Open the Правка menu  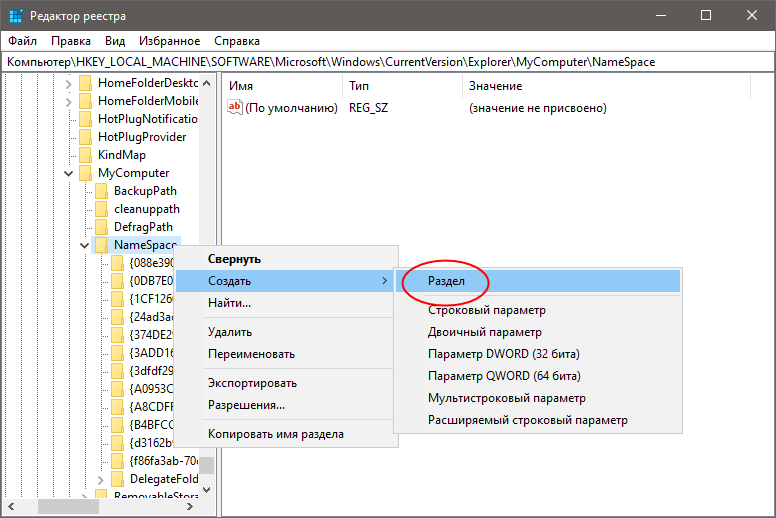pyautogui.click(x=71, y=41)
